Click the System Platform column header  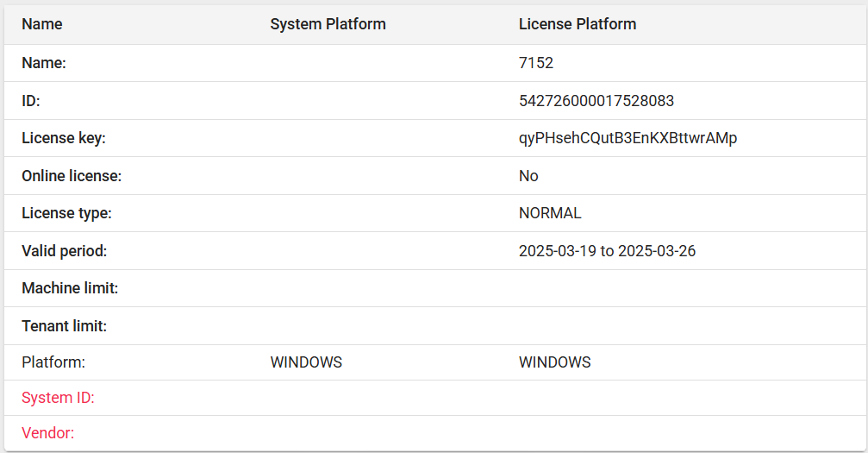click(328, 24)
